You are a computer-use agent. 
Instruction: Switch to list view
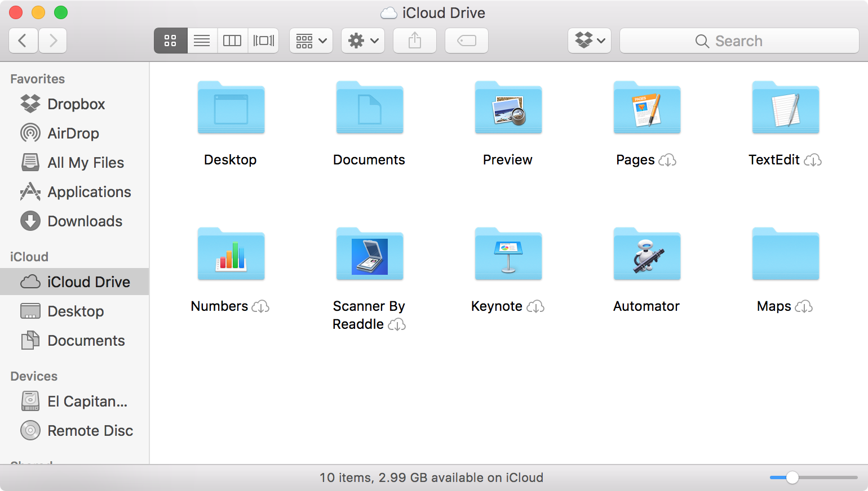click(202, 41)
